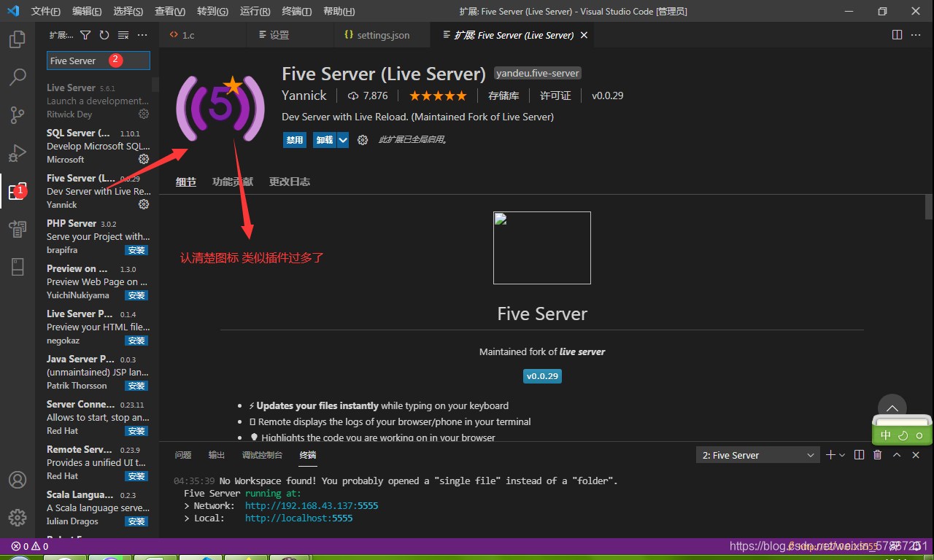Clear extensions search results icon
934x560 pixels.
coord(123,35)
